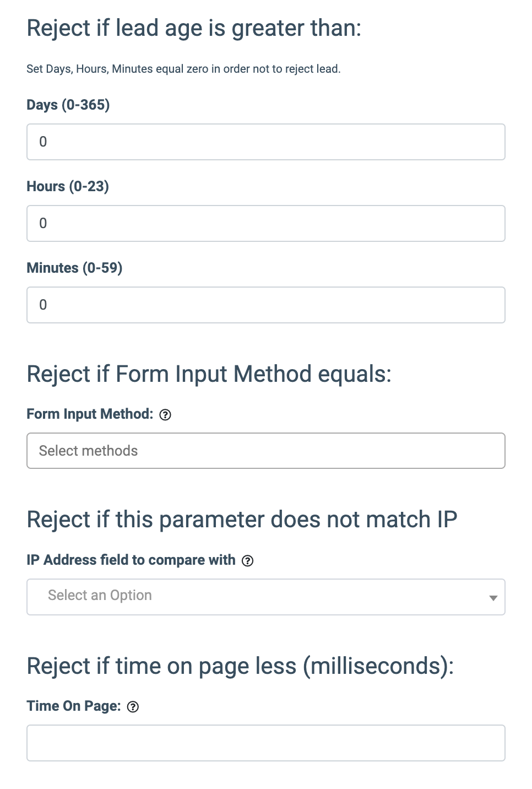The width and height of the screenshot is (532, 789).
Task: Click the Minutes (0-59) label
Action: pyautogui.click(x=74, y=268)
